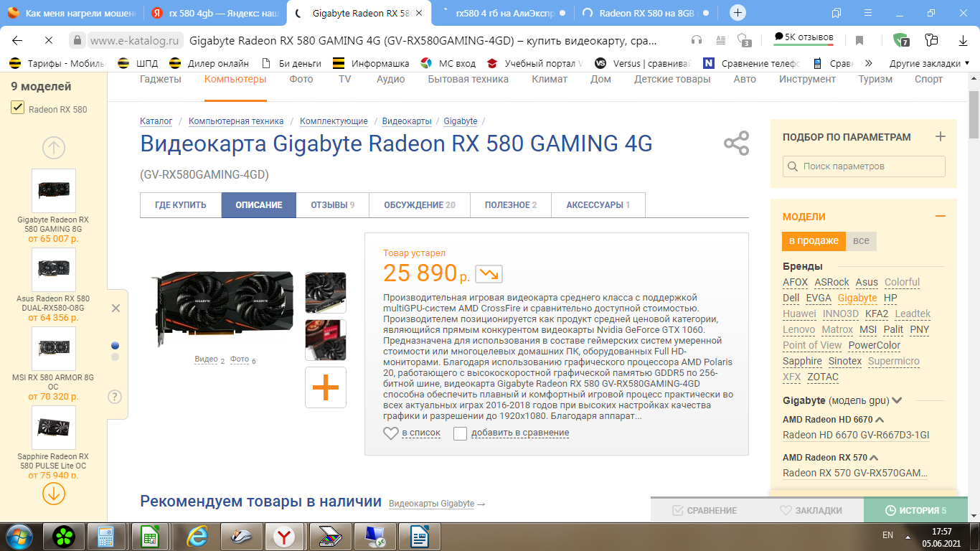This screenshot has width=980, height=551.
Task: Open the Windows Start menu
Action: pyautogui.click(x=18, y=536)
